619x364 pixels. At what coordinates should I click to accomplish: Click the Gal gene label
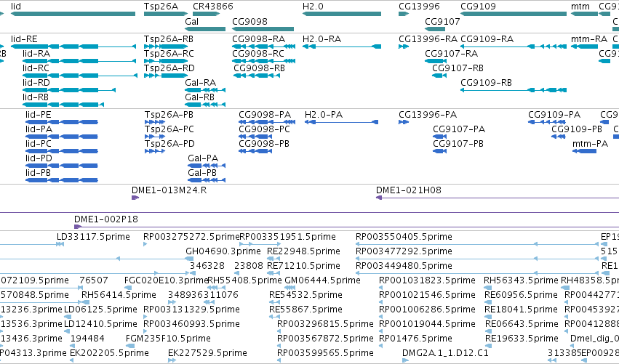click(x=191, y=22)
